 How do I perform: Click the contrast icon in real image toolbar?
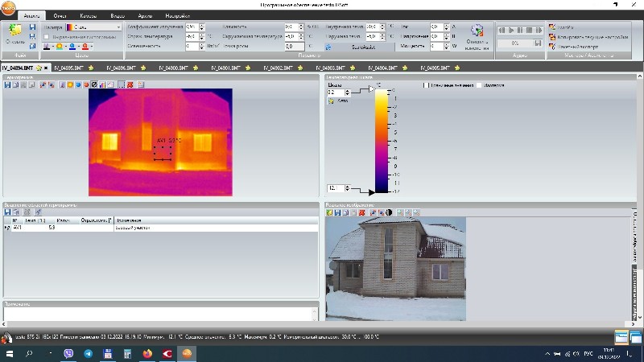click(x=388, y=212)
